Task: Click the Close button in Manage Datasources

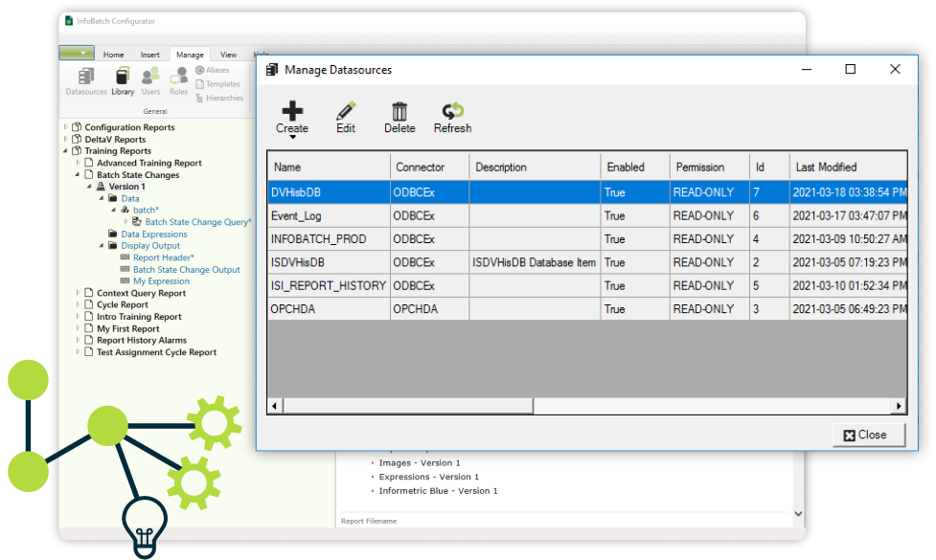Action: tap(869, 435)
